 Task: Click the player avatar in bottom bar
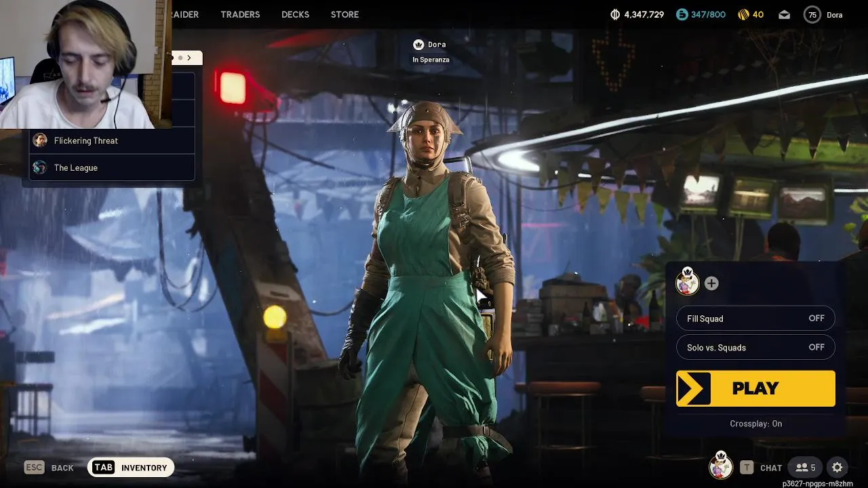coord(720,466)
